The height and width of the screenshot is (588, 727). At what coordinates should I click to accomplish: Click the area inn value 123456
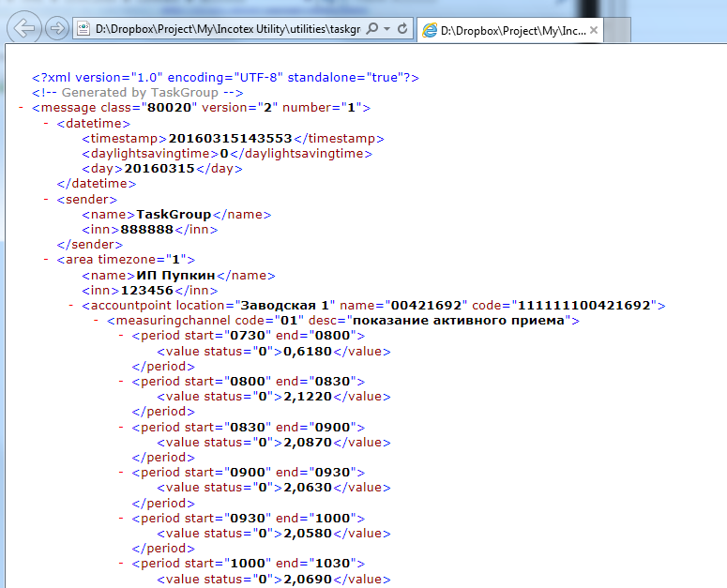coord(146,291)
